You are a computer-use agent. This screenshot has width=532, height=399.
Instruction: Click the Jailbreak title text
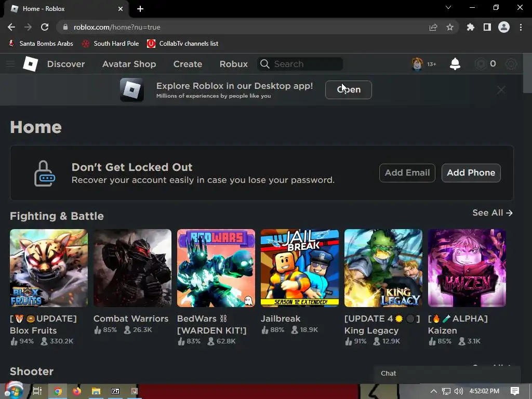280,318
